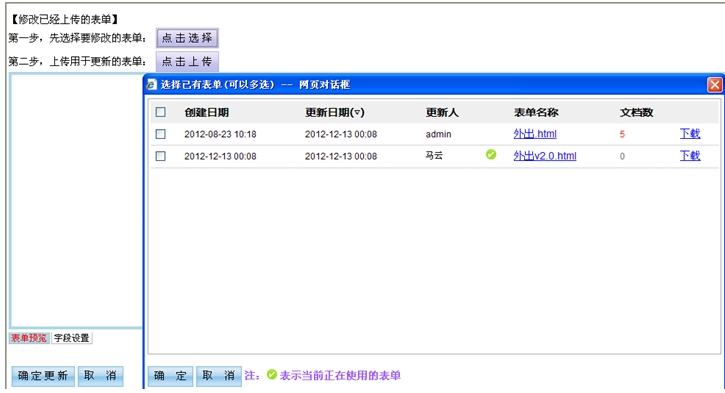The height and width of the screenshot is (393, 725).
Task: Click the 更新人 column header
Action: coord(442,112)
